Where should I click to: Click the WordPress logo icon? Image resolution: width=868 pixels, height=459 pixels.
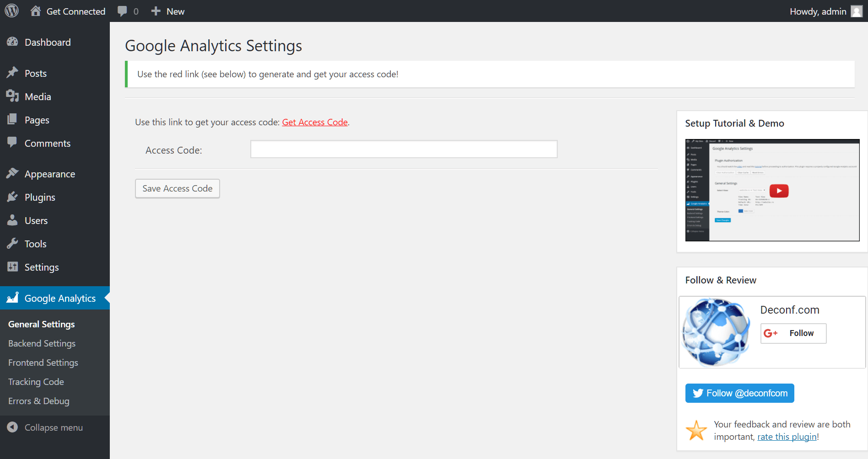point(11,11)
